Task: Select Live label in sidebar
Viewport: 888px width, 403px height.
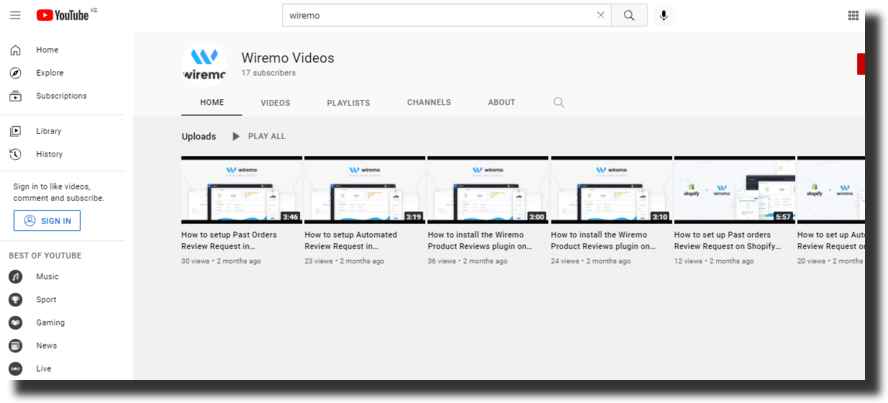Action: pos(44,369)
